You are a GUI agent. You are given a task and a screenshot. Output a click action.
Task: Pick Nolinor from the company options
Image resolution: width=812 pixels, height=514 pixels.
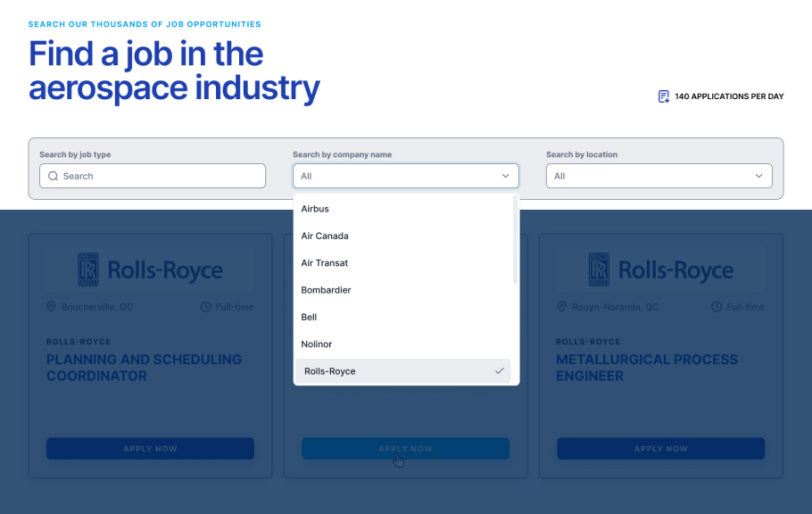point(317,344)
